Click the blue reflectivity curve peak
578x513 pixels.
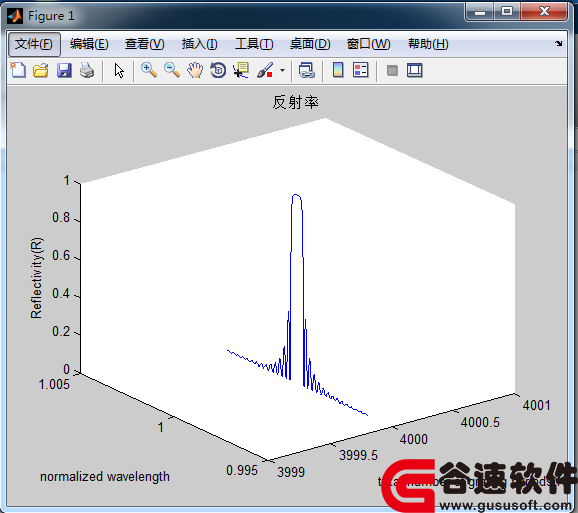[296, 195]
